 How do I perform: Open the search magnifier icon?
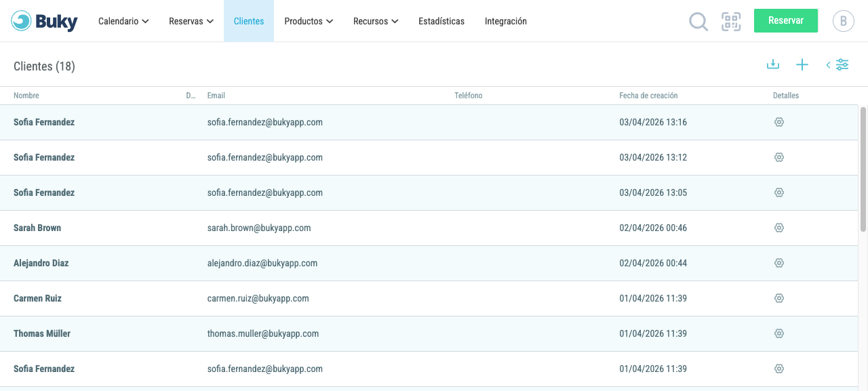[698, 22]
